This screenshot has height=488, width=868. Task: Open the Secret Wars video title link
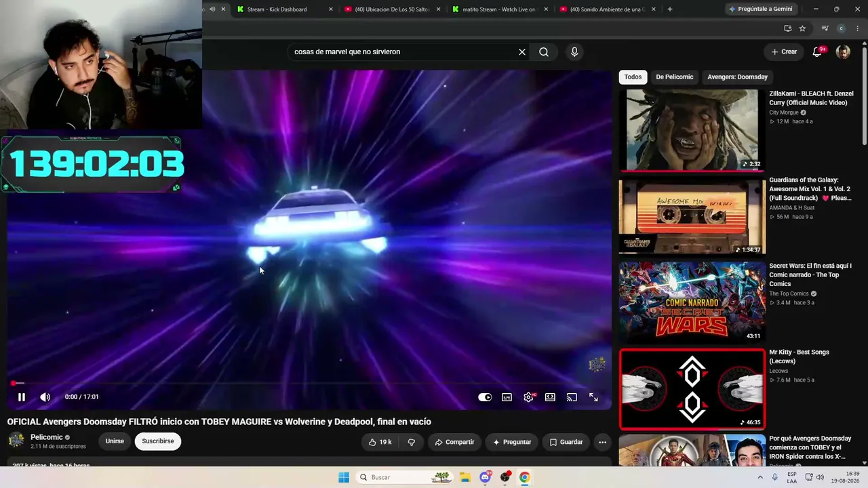click(x=810, y=274)
